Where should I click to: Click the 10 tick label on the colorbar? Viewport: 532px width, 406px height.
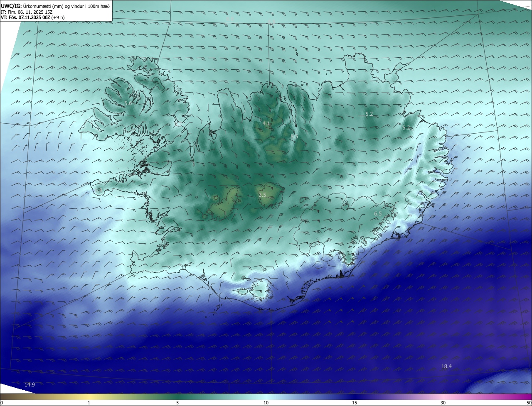[266, 403]
